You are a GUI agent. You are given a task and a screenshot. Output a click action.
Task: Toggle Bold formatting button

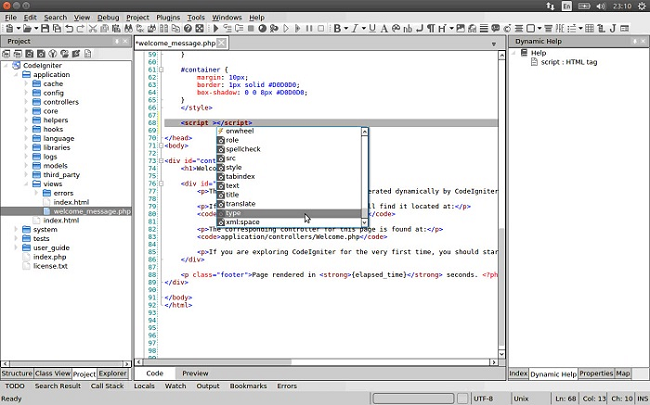click(337, 29)
